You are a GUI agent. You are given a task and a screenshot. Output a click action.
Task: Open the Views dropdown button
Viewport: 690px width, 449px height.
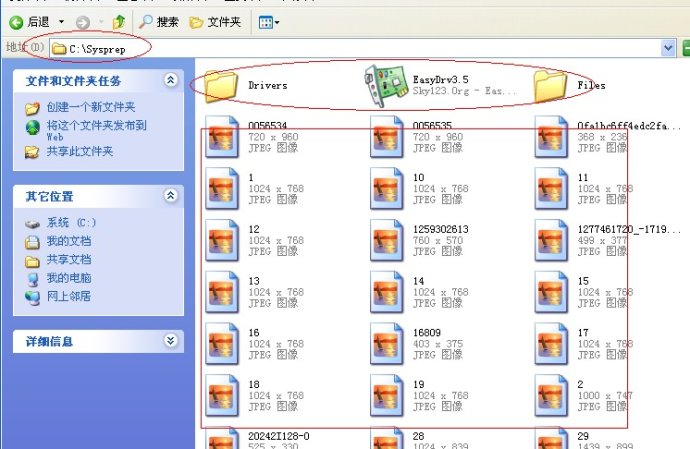pyautogui.click(x=269, y=22)
